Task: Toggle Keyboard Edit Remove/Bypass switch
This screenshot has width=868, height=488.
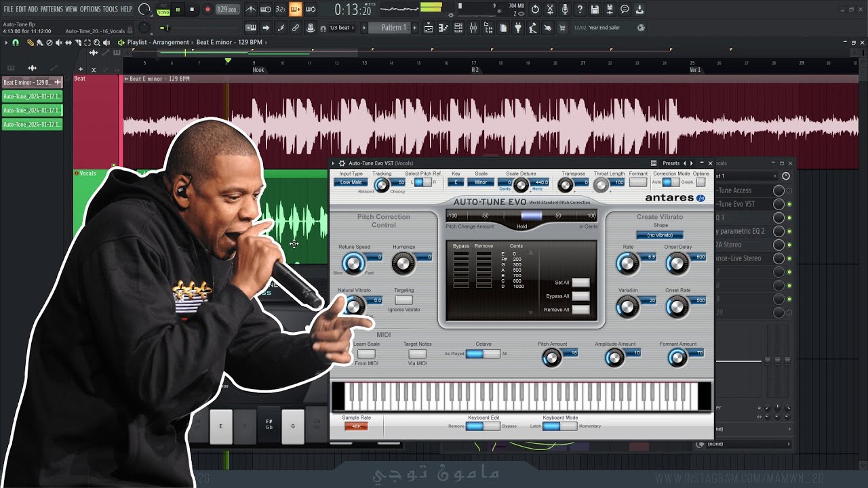Action: 483,426
